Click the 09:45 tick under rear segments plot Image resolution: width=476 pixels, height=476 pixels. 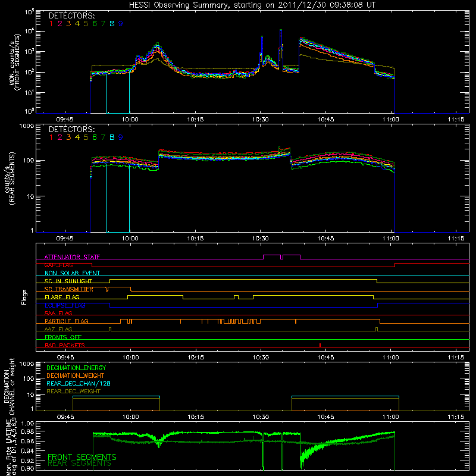[65, 239]
